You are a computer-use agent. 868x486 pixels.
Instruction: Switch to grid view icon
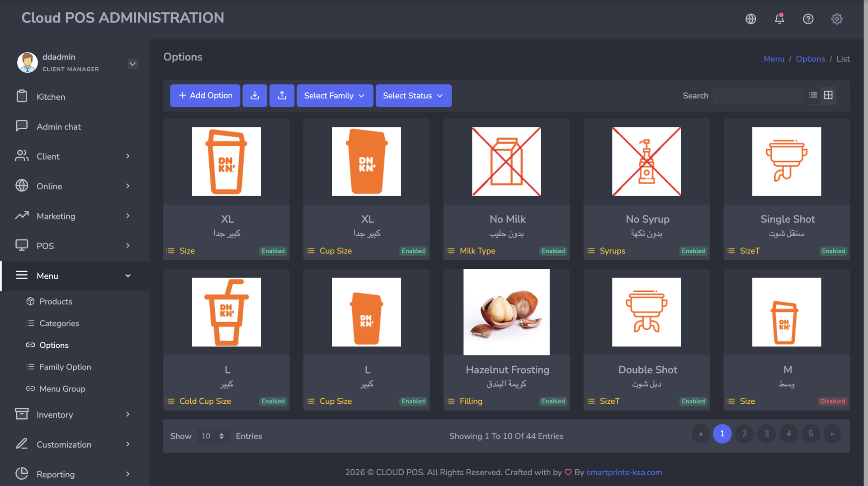(x=828, y=95)
